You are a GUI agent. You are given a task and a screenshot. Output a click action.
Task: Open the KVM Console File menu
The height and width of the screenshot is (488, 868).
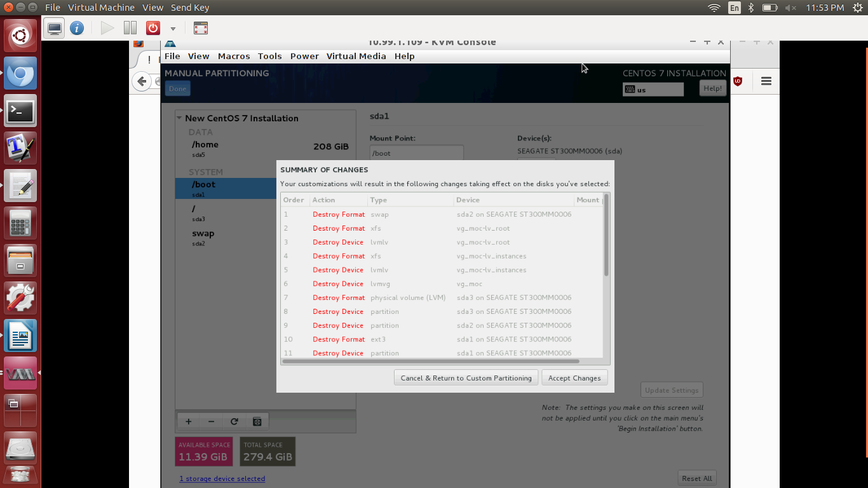[x=172, y=56]
